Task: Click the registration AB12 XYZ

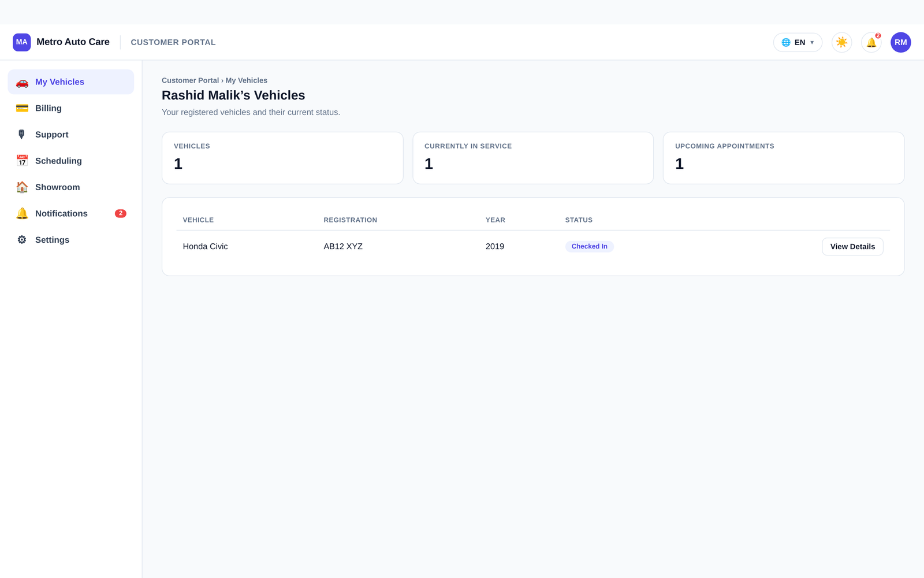Action: click(343, 246)
